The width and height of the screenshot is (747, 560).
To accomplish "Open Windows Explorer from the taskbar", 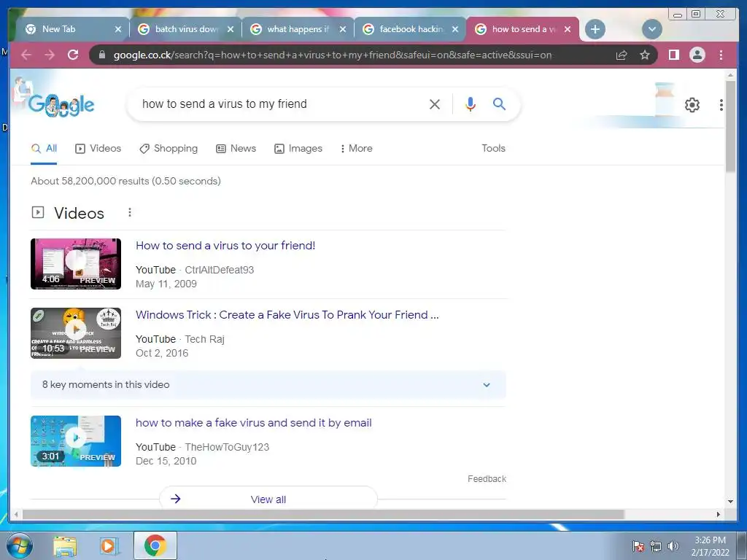I will tap(65, 546).
